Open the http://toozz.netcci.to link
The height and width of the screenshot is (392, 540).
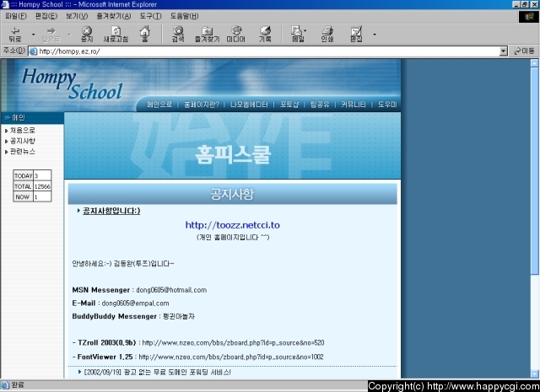point(233,225)
